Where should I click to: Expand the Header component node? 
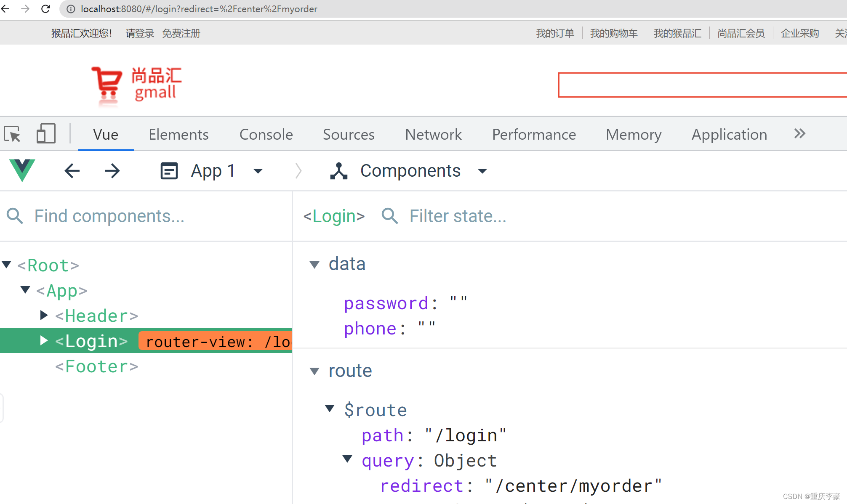click(44, 315)
